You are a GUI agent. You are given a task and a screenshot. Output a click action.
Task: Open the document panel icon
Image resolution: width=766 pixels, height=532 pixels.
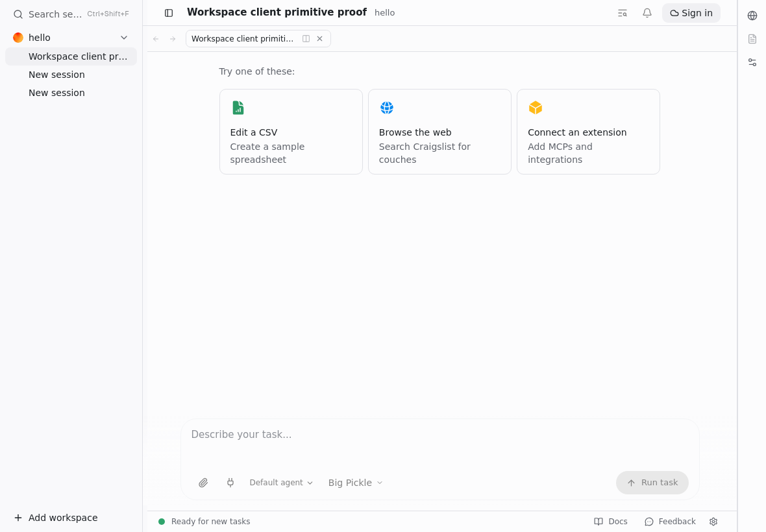click(x=752, y=39)
